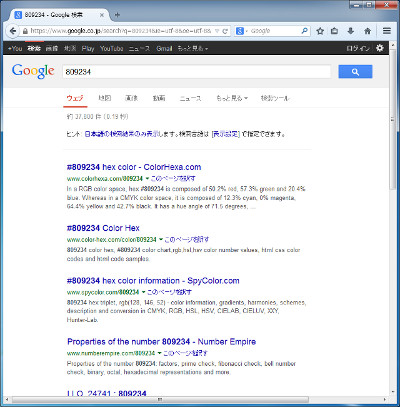Open the Google settings gear icon

pyautogui.click(x=379, y=48)
